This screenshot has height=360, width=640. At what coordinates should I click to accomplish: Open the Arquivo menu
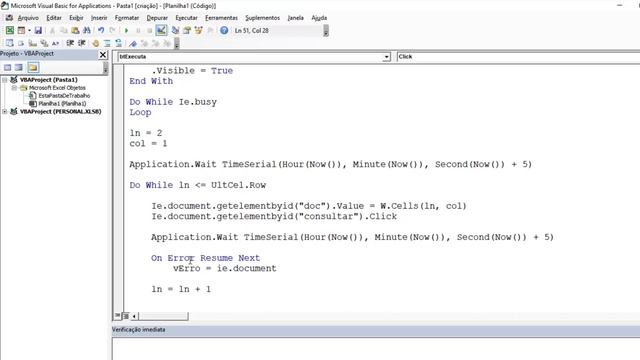pos(28,18)
